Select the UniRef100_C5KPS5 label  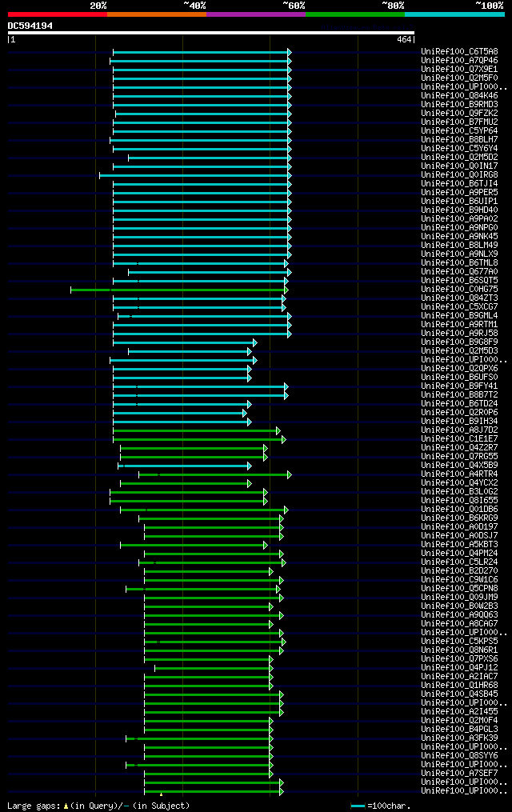click(x=460, y=642)
